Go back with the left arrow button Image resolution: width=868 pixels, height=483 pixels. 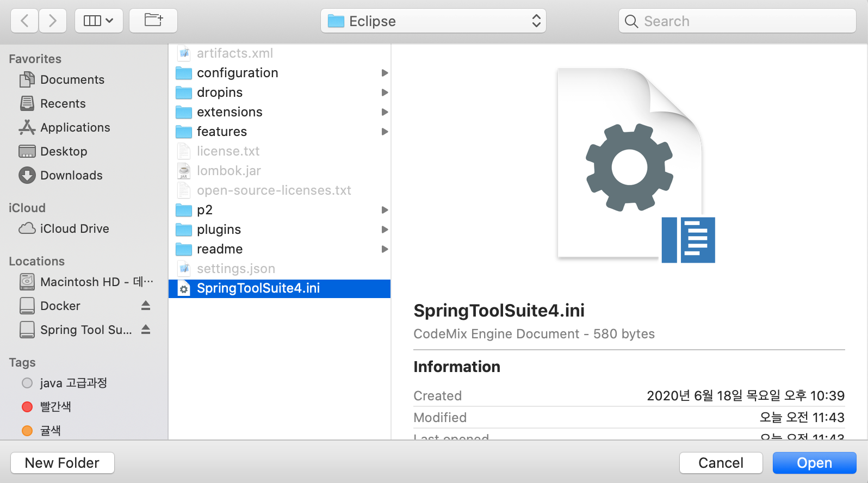coord(24,21)
